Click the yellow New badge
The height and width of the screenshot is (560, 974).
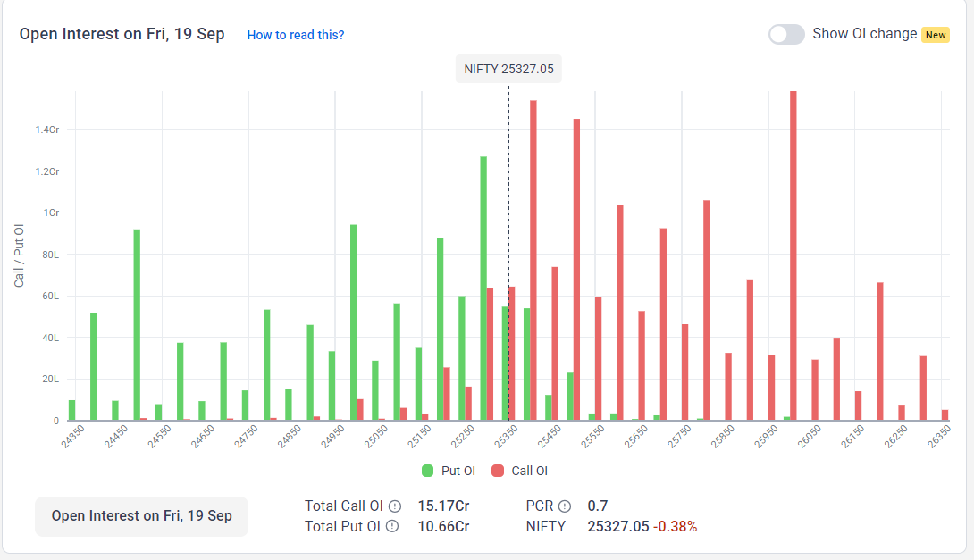(x=936, y=35)
